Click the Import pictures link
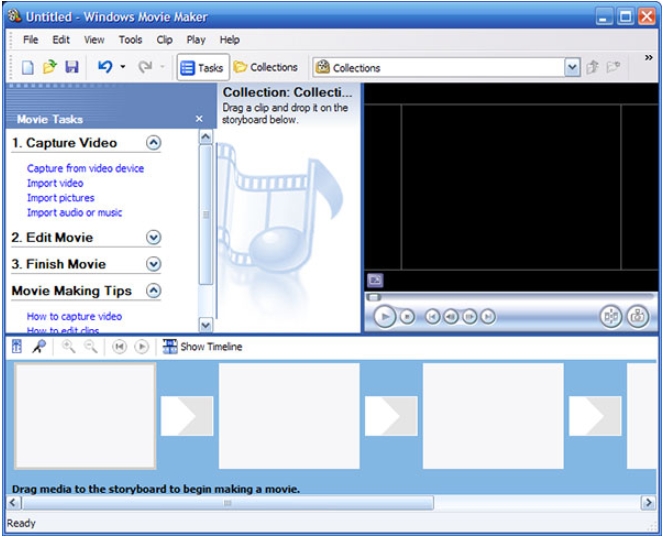663x537 pixels. 60,198
